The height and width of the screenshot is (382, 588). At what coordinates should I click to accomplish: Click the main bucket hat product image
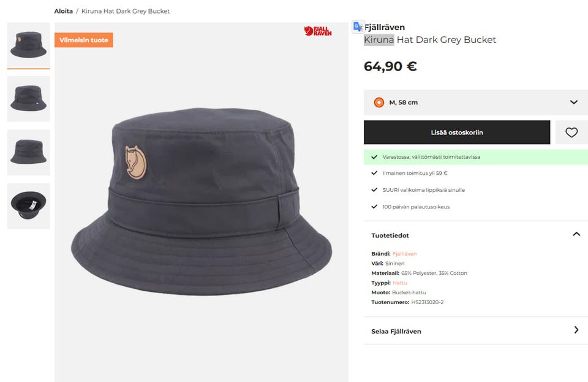point(202,202)
